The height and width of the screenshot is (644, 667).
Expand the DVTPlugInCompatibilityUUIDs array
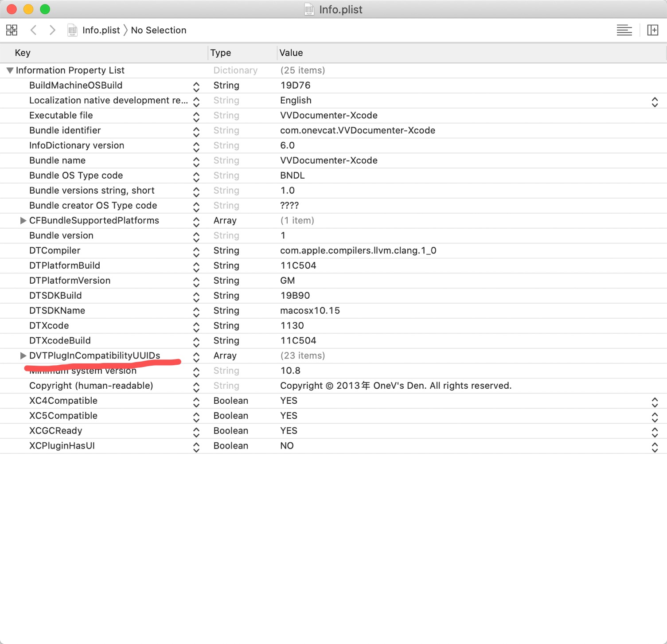(x=23, y=356)
